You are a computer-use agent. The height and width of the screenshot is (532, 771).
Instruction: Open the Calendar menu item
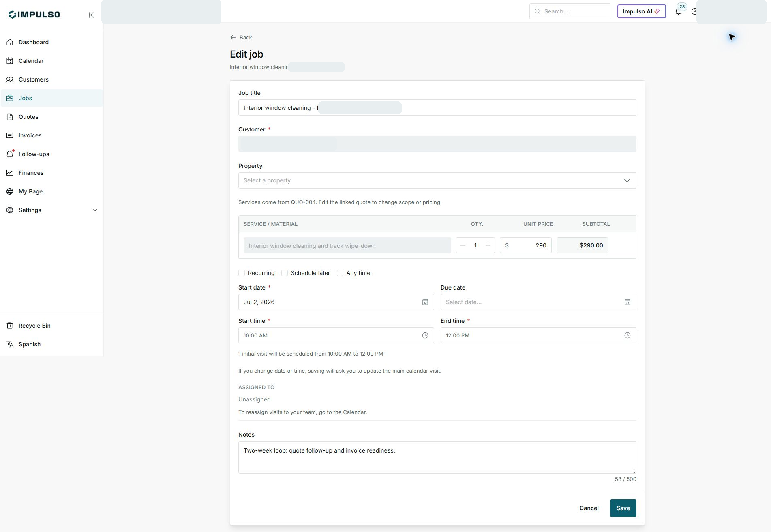point(51,61)
